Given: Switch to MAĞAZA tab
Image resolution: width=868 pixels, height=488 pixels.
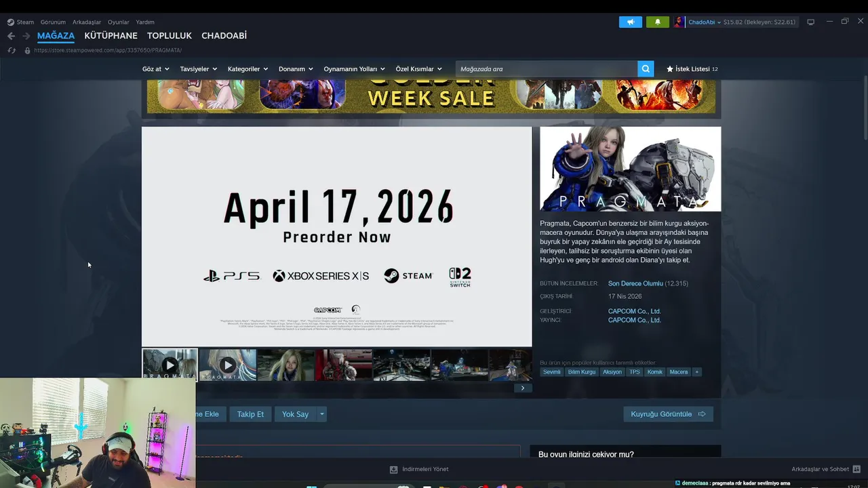Looking at the screenshot, I should tap(56, 35).
